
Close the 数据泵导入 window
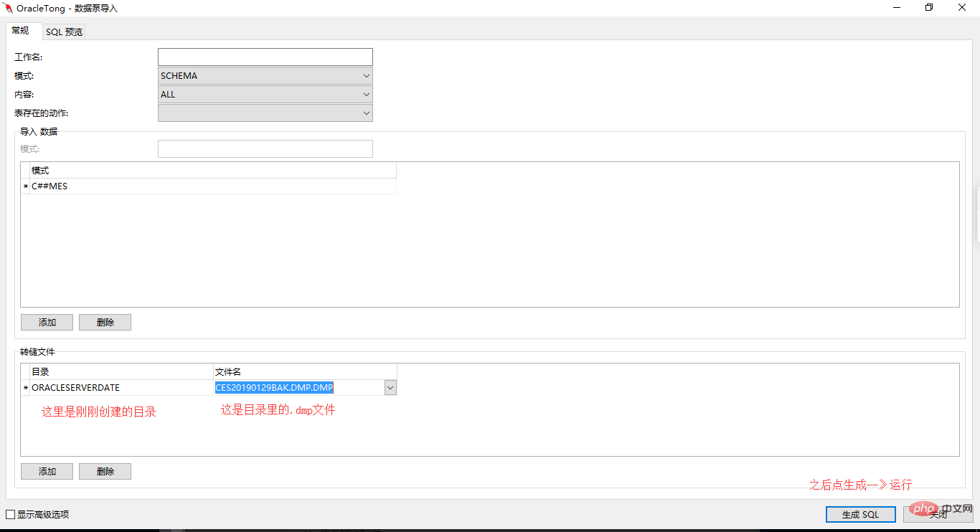pos(962,8)
